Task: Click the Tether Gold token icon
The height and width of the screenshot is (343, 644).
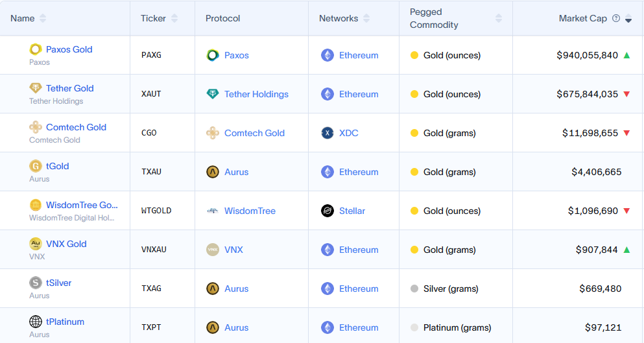Action: (36, 88)
